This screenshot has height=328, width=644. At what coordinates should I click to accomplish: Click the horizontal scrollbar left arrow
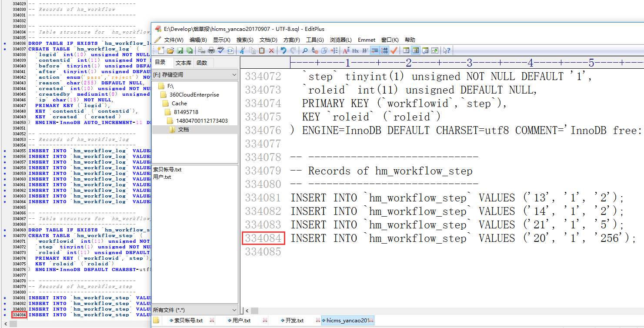click(x=247, y=311)
